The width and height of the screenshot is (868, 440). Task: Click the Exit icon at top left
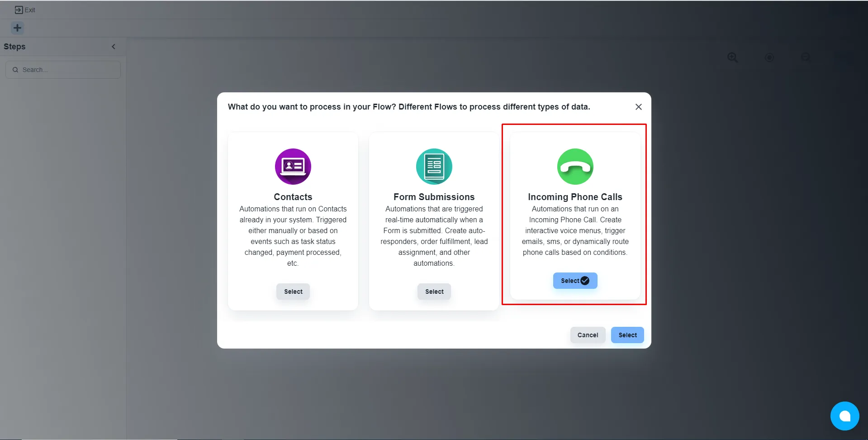tap(19, 10)
